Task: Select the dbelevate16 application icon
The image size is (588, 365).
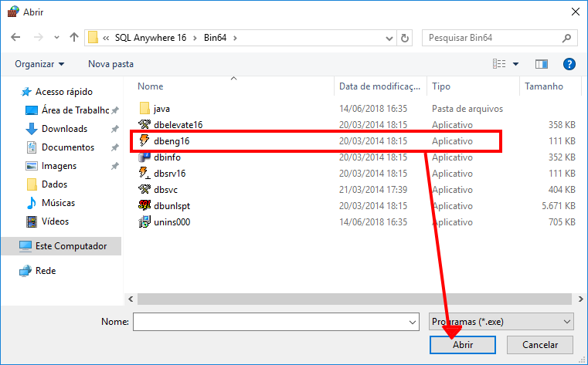Action: pos(144,125)
